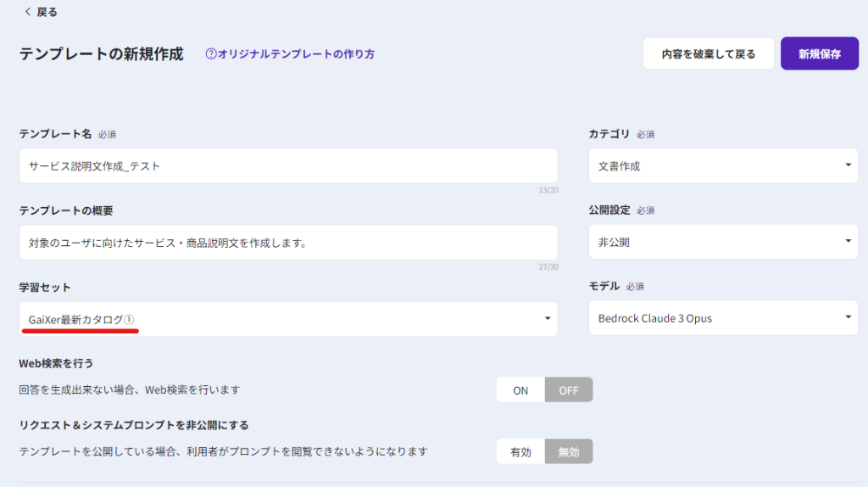Click into the テンプレートの概要 text field

point(288,243)
